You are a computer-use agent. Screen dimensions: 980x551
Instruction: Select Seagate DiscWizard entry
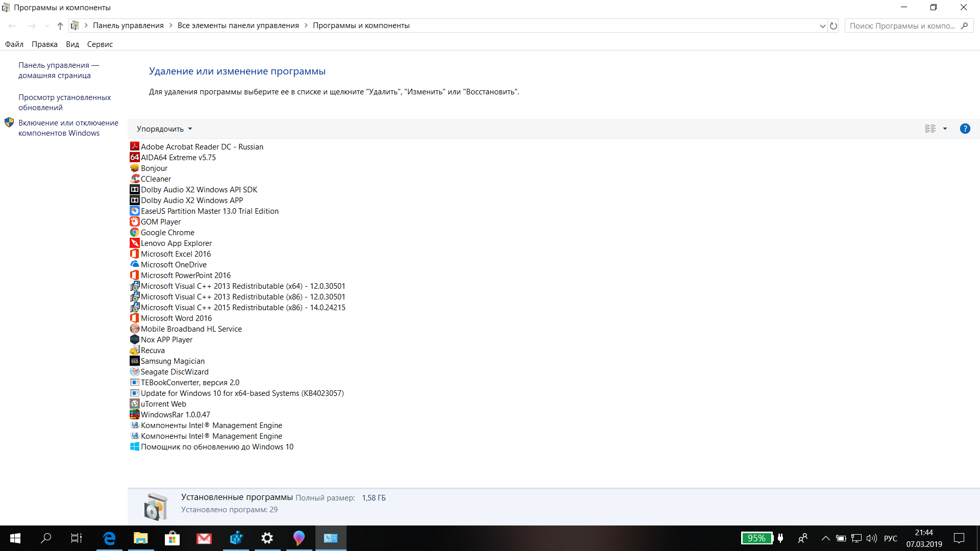169,371
